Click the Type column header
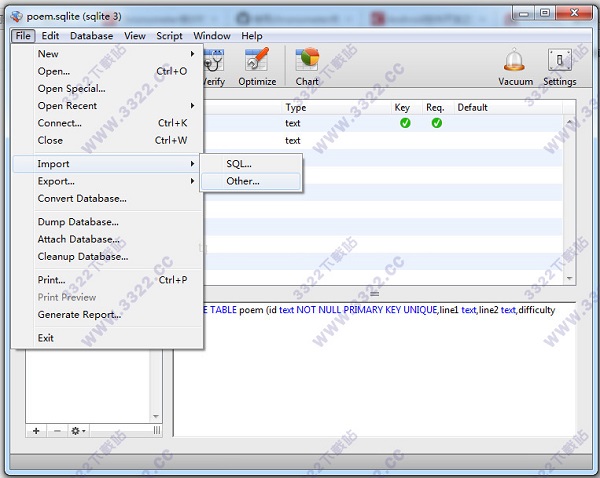The height and width of the screenshot is (478, 600). click(x=296, y=107)
